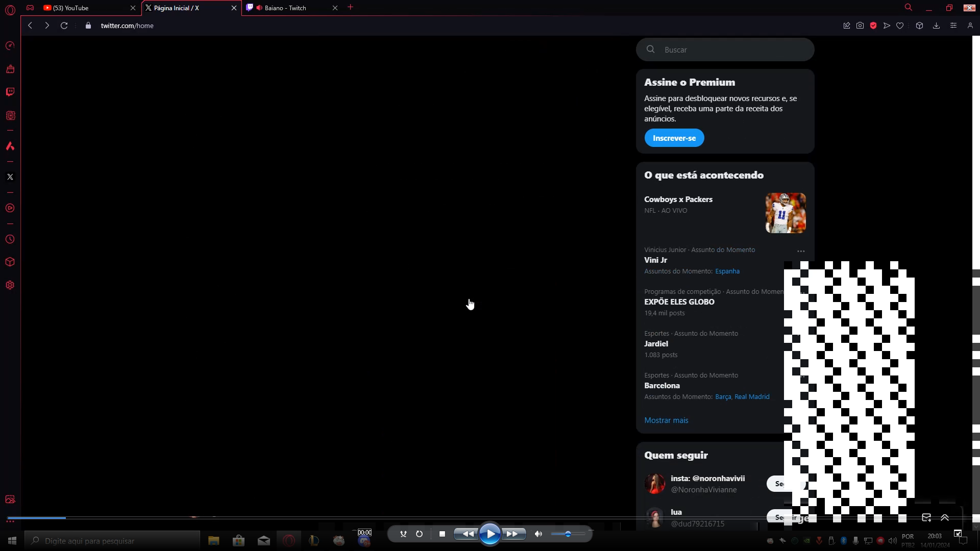This screenshot has width=980, height=551.
Task: Go forward with the right arrow
Action: [x=47, y=26]
